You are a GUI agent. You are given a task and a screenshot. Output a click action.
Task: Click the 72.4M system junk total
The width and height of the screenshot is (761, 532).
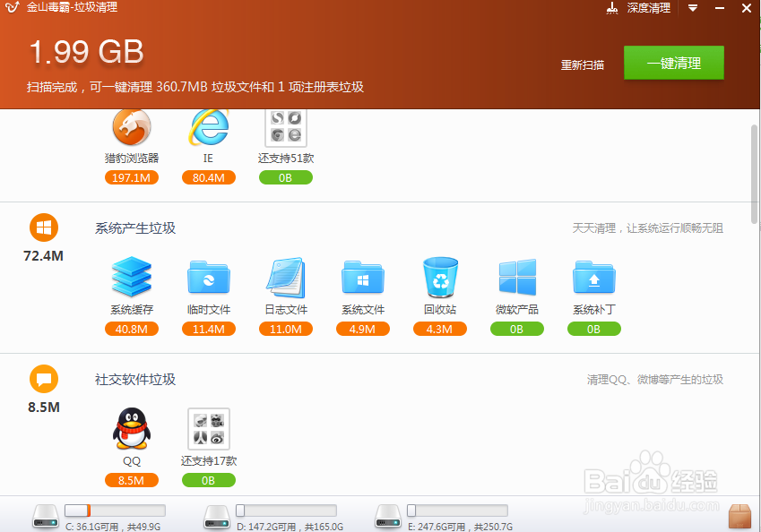pyautogui.click(x=44, y=255)
